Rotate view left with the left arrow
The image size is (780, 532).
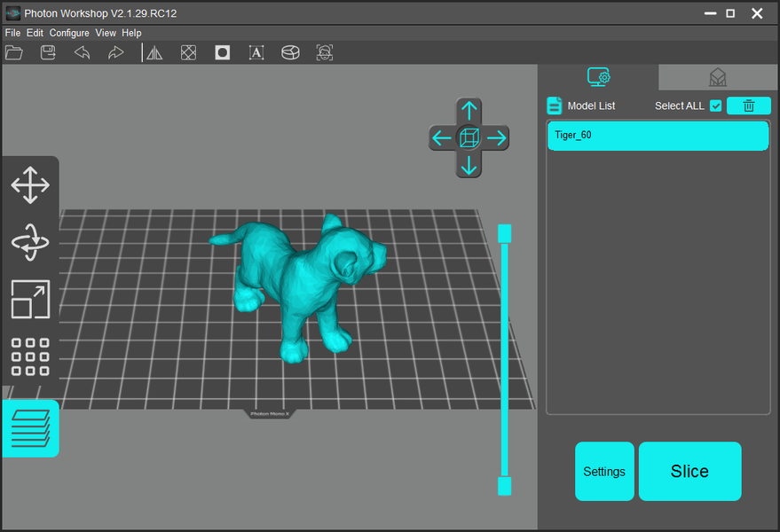coord(442,137)
